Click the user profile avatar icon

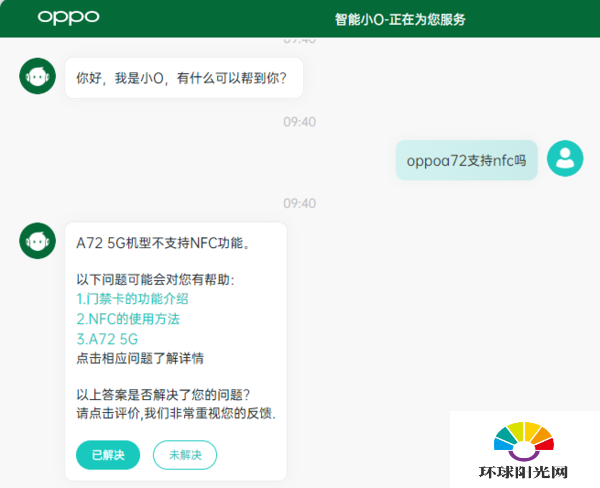coord(565,158)
